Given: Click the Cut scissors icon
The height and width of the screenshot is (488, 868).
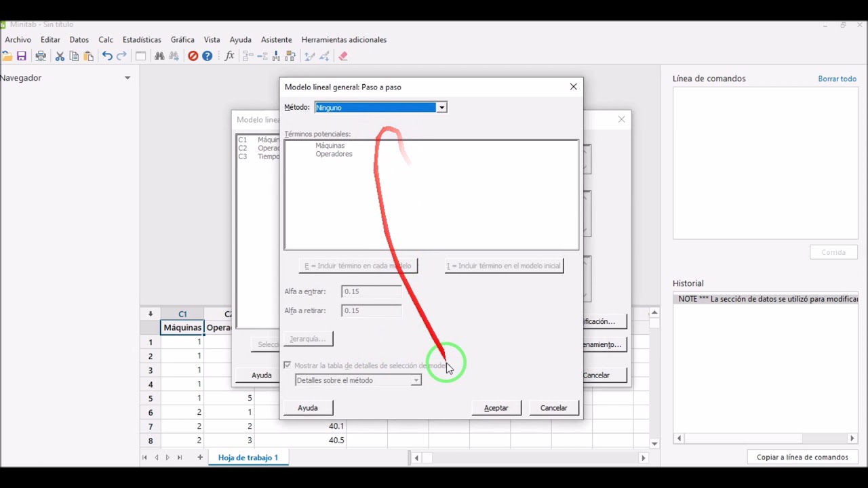Looking at the screenshot, I should coord(60,56).
